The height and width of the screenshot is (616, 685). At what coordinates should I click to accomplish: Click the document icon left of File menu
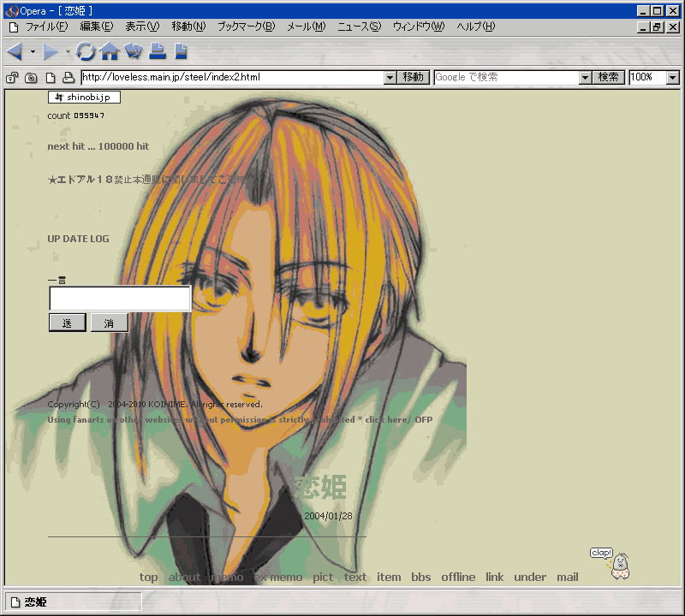[x=14, y=27]
